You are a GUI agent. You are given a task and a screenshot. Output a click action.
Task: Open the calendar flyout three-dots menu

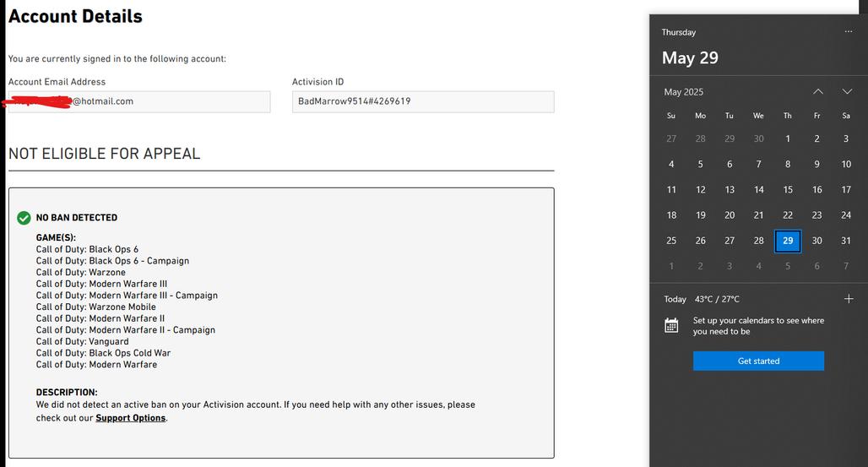(x=848, y=32)
